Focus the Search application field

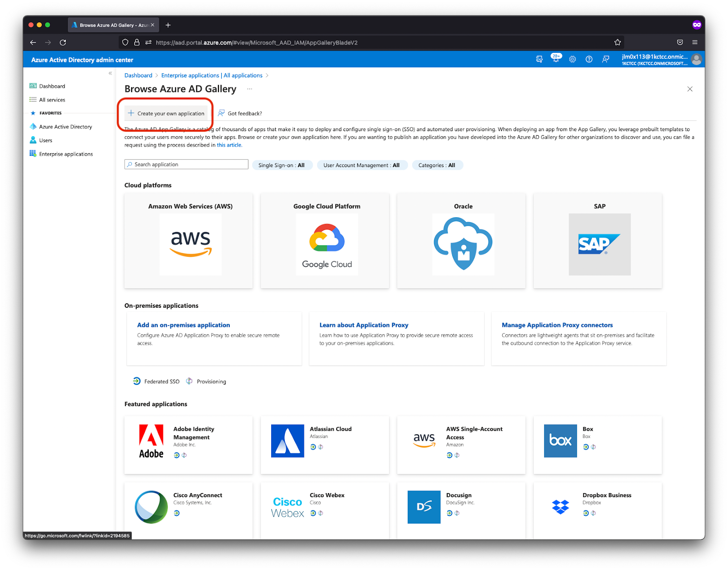point(186,164)
